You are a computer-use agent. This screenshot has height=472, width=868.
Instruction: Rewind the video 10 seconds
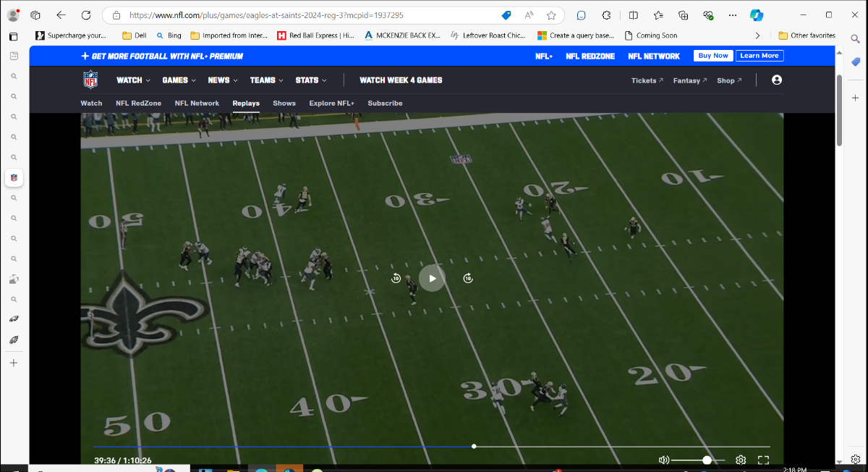pyautogui.click(x=396, y=278)
